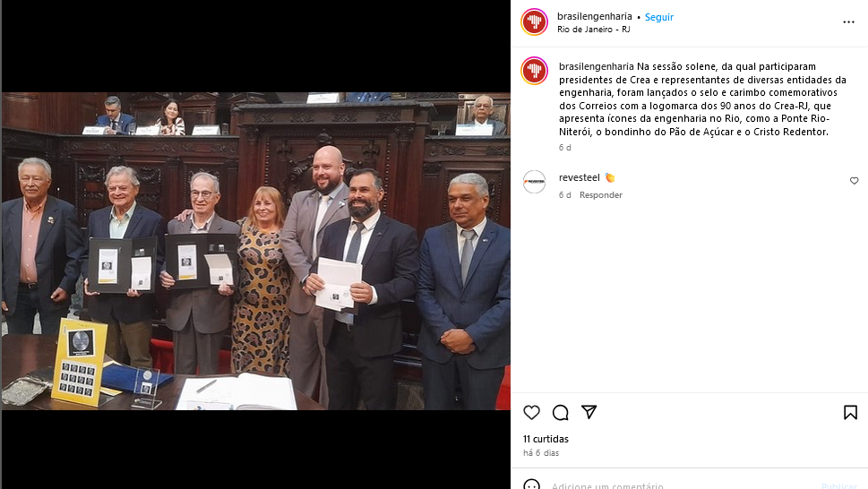Follow brasilengenharia via Seguir link

click(658, 17)
